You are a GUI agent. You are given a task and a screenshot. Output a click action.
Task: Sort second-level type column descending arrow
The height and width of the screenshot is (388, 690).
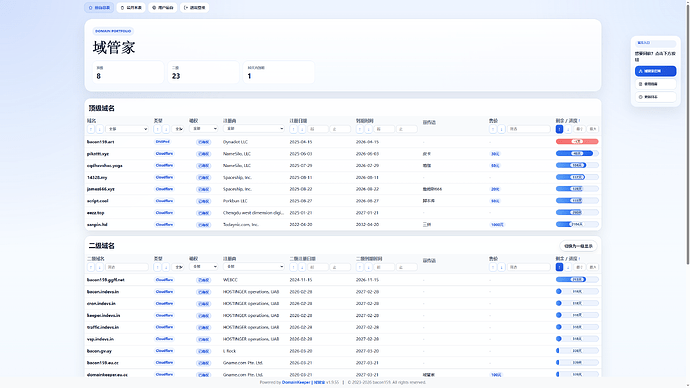[x=166, y=267]
